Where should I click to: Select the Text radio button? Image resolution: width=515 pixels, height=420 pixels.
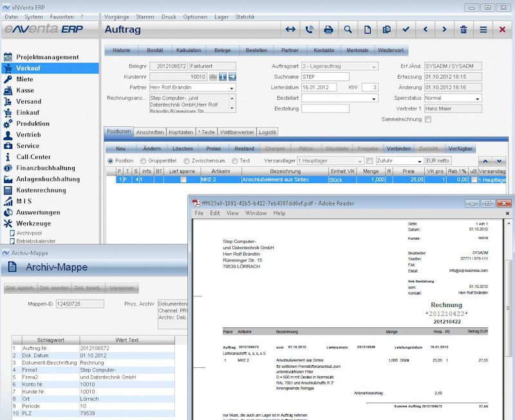tap(234, 161)
